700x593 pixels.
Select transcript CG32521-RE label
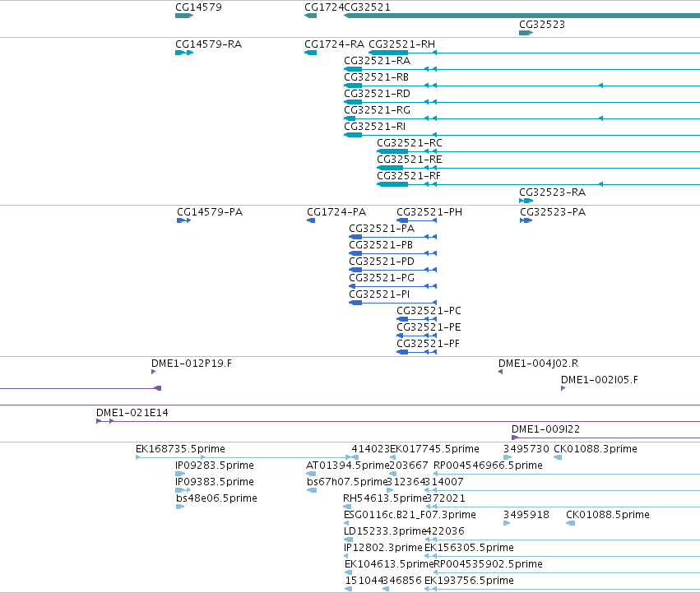pos(410,160)
